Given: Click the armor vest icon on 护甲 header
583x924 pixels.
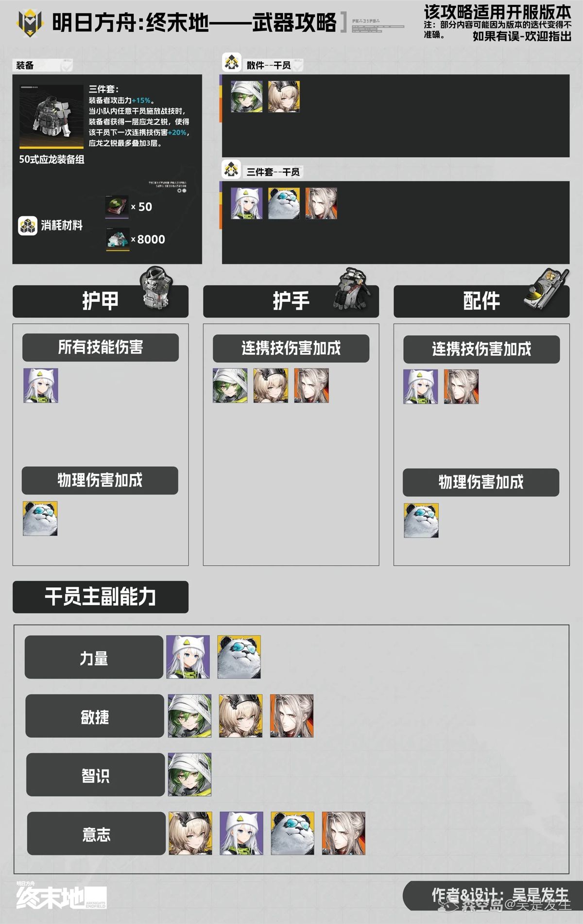Looking at the screenshot, I should [x=156, y=288].
